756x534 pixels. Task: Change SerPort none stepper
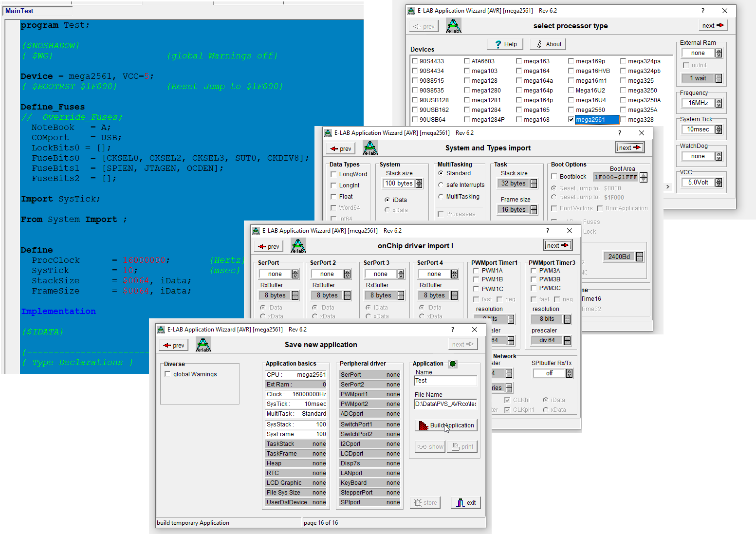(295, 274)
